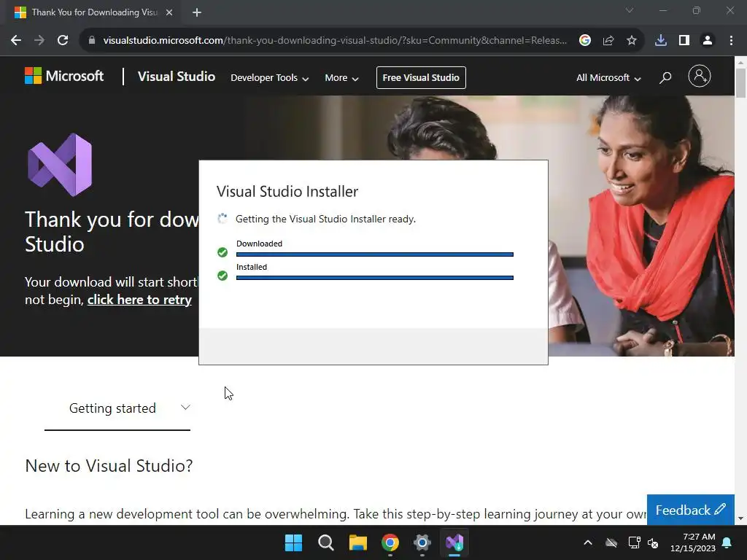The width and height of the screenshot is (747, 560).
Task: Open notifications bell icon
Action: point(727,542)
